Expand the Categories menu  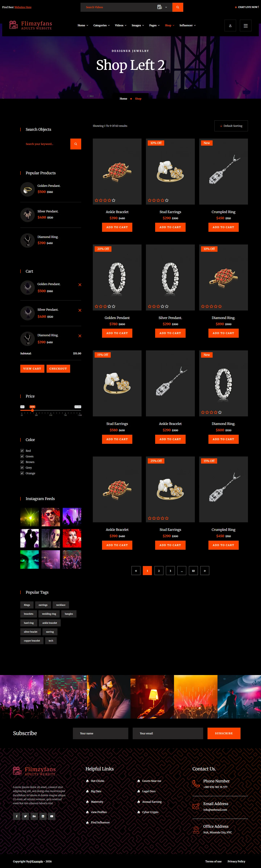click(x=101, y=25)
